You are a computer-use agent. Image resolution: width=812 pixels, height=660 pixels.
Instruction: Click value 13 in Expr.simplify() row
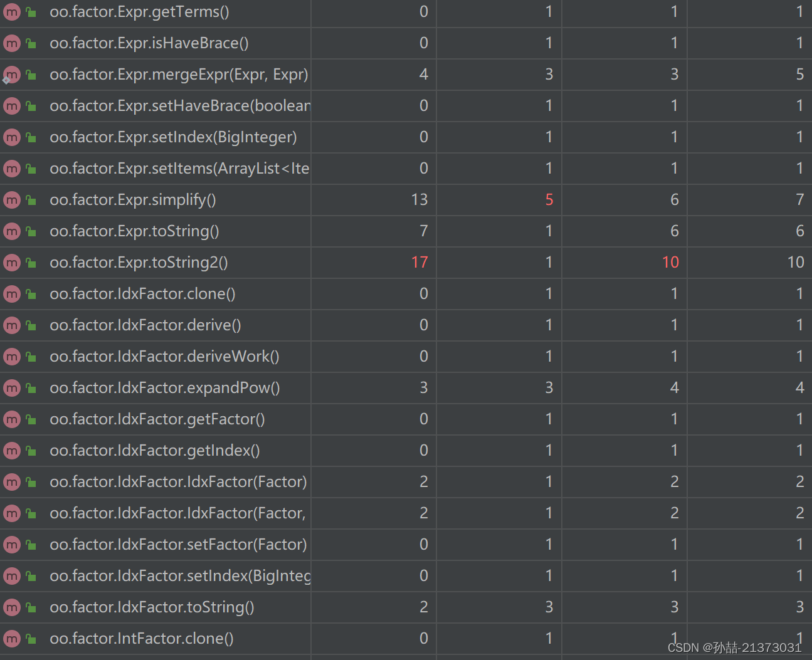[x=419, y=200]
